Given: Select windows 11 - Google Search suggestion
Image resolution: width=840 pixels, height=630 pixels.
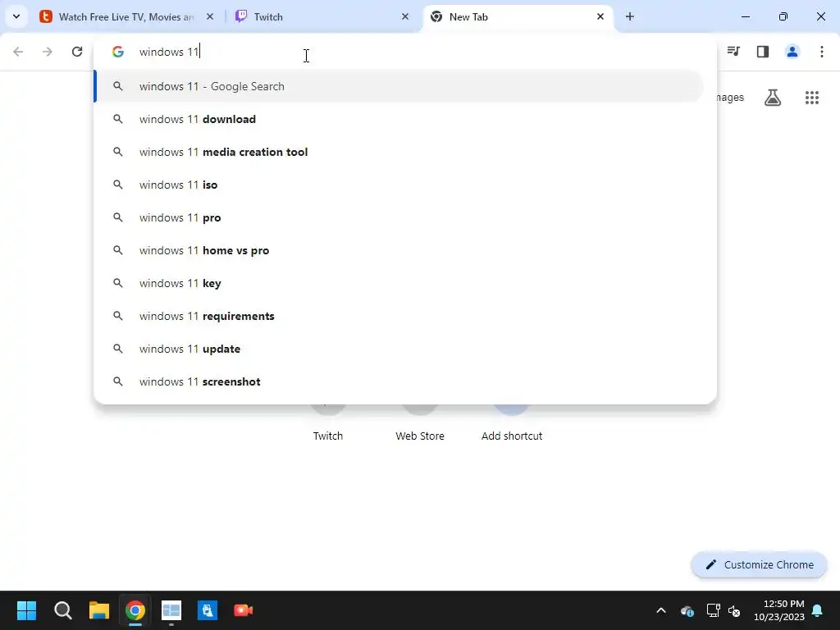Looking at the screenshot, I should [399, 86].
